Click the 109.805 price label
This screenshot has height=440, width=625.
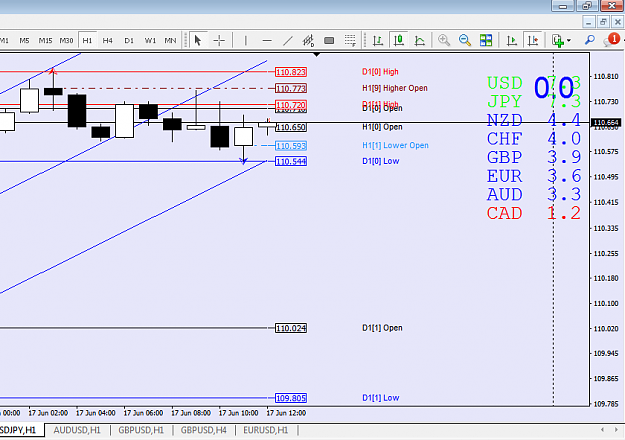(291, 398)
